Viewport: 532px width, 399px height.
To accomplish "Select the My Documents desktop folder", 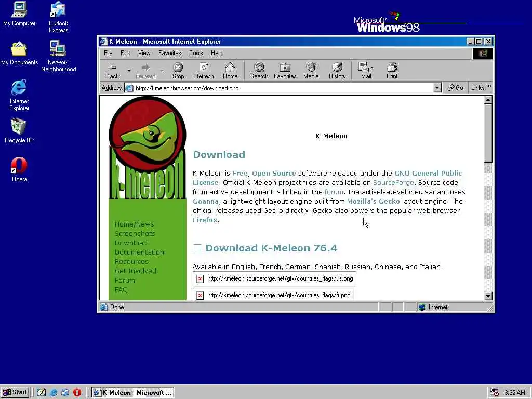I will (x=19, y=54).
